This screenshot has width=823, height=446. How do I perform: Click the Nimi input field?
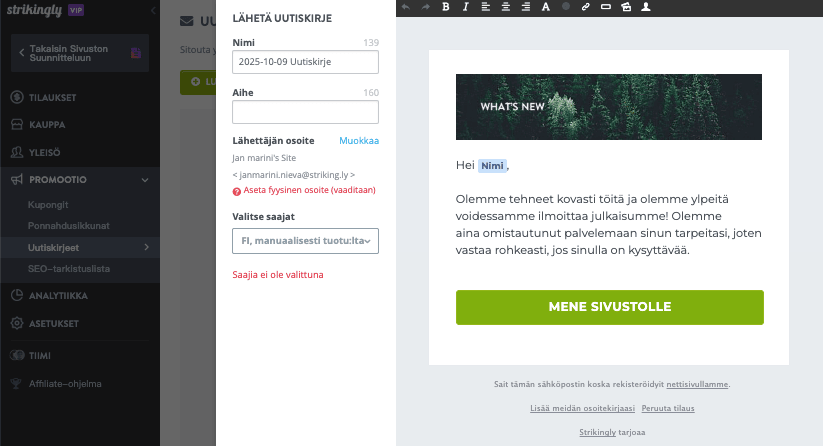coord(305,62)
